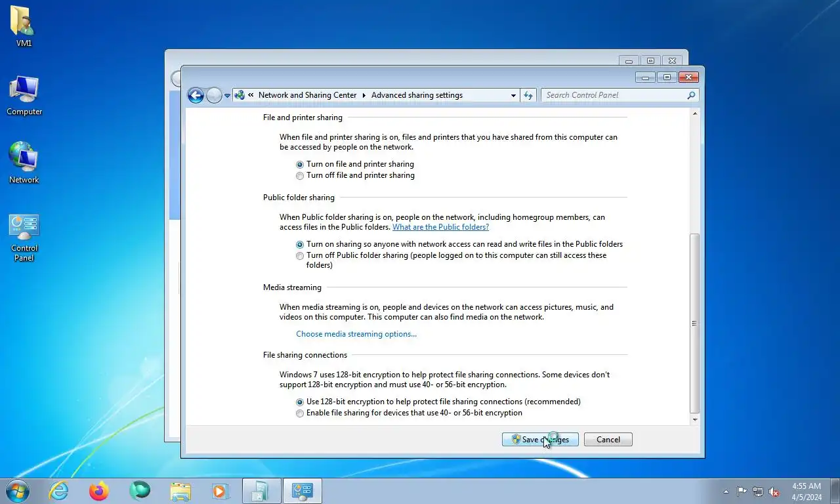
Task: Minimize the background window behind
Action: click(629, 61)
